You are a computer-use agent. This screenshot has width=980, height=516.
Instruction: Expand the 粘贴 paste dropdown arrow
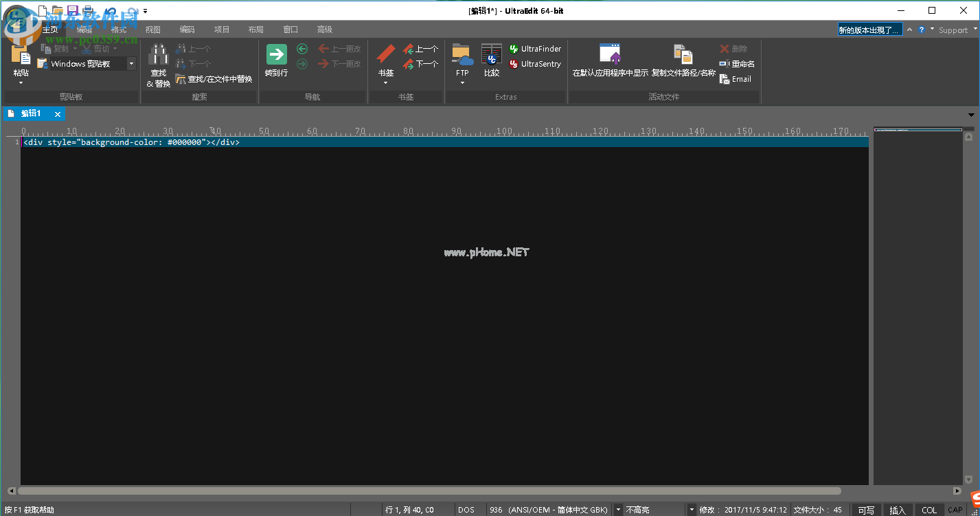[21, 83]
